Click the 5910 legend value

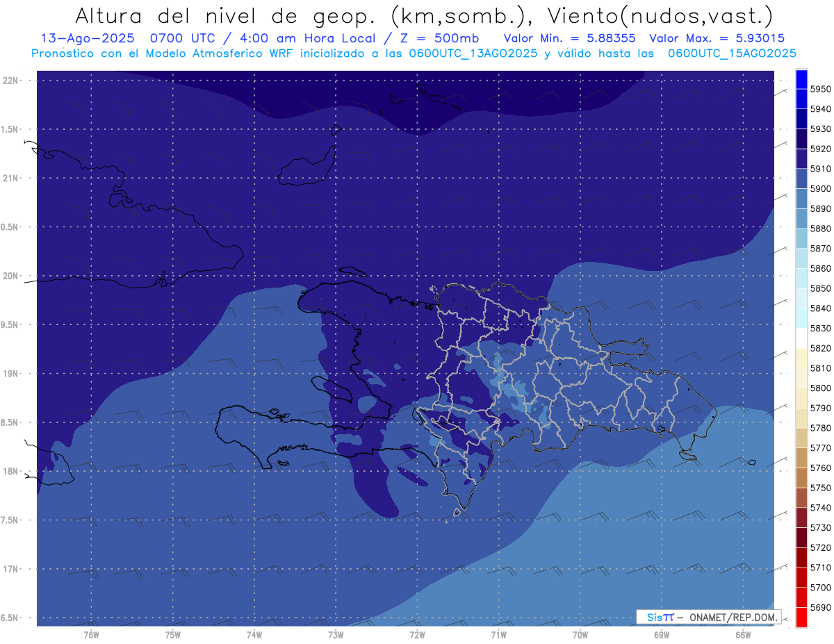coord(821,169)
